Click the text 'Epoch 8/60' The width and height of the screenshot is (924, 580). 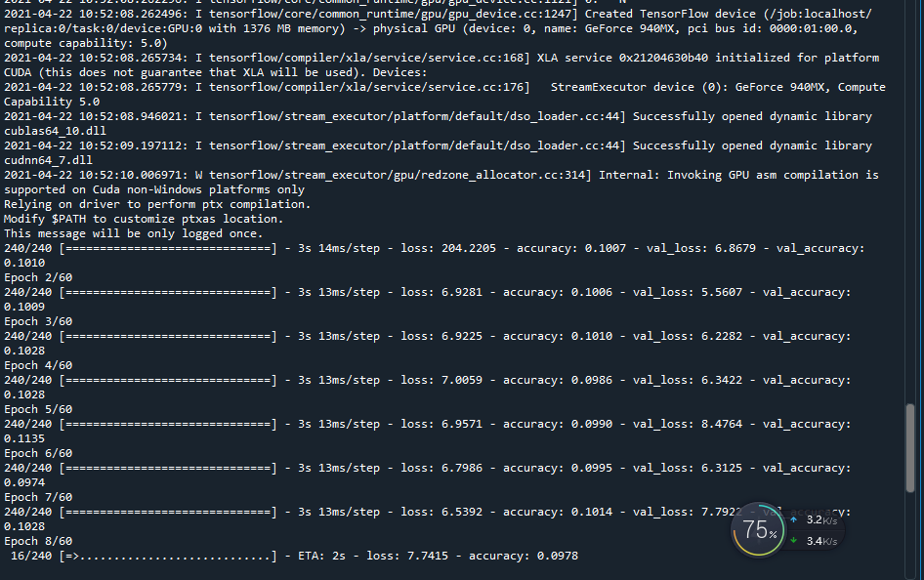(x=38, y=541)
